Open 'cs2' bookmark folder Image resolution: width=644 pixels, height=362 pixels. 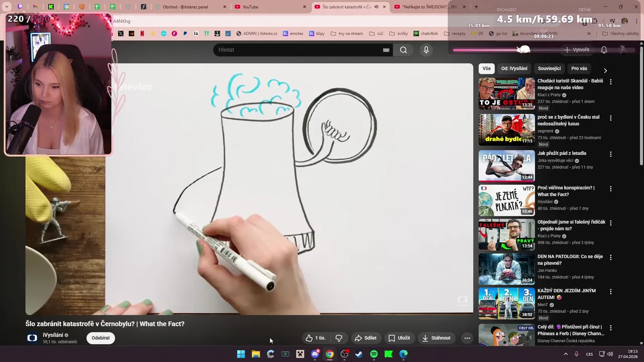(376, 34)
